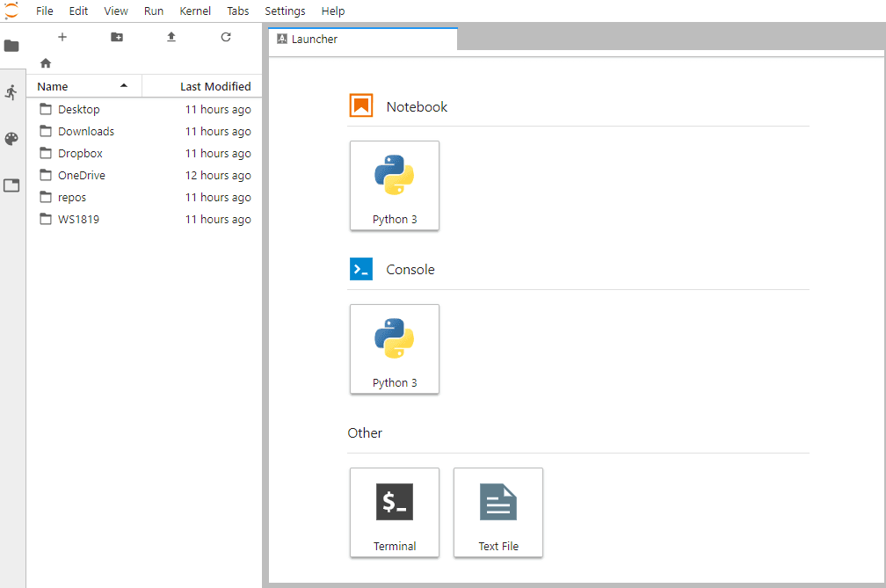This screenshot has height=588, width=886.
Task: Create a new Text File
Action: pyautogui.click(x=498, y=512)
